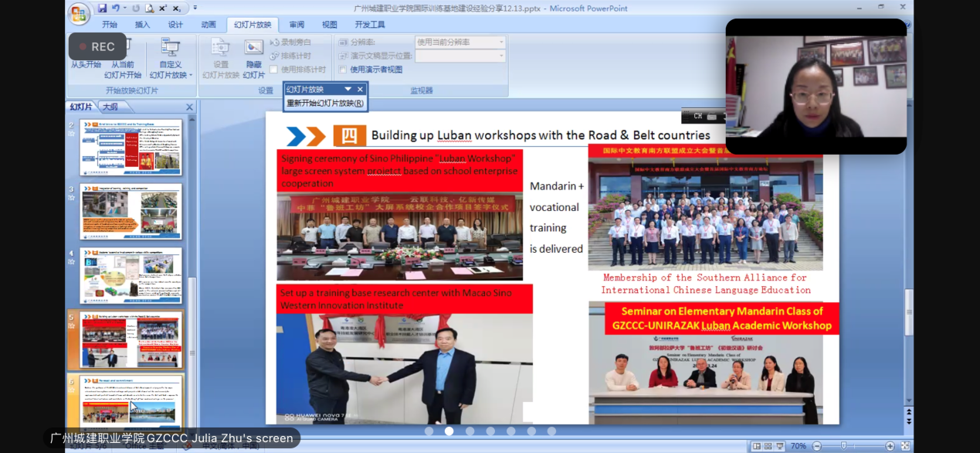Close the slides thumbnail pane
Image resolution: width=980 pixels, height=453 pixels.
189,107
